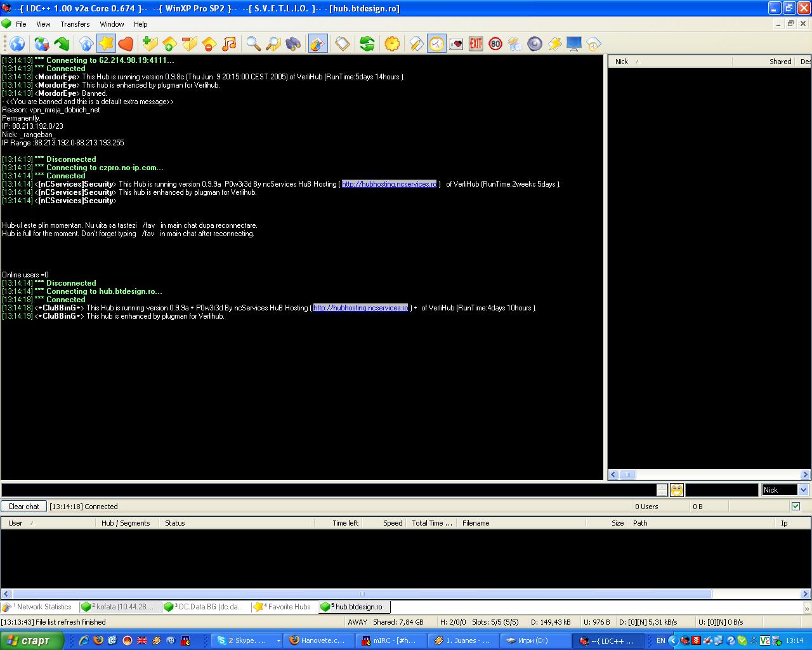Select the hub.btdesign.ro tab

354,607
